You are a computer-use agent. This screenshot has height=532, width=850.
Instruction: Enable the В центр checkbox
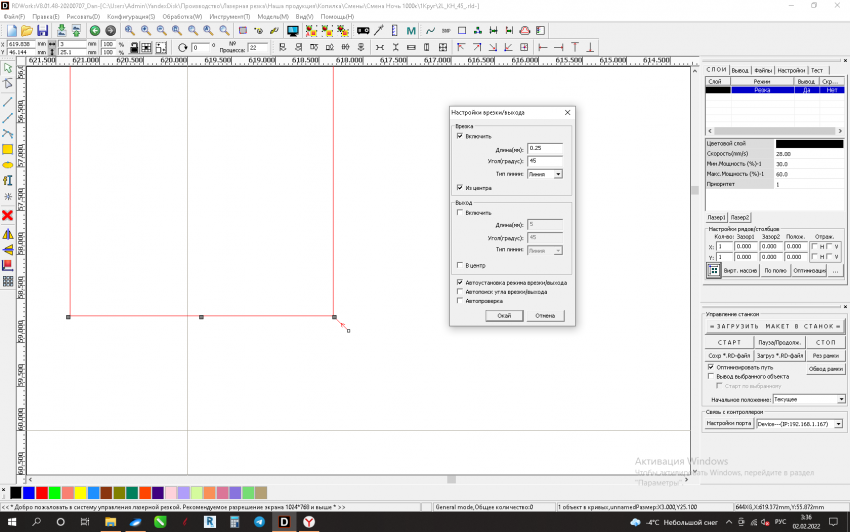coord(460,265)
